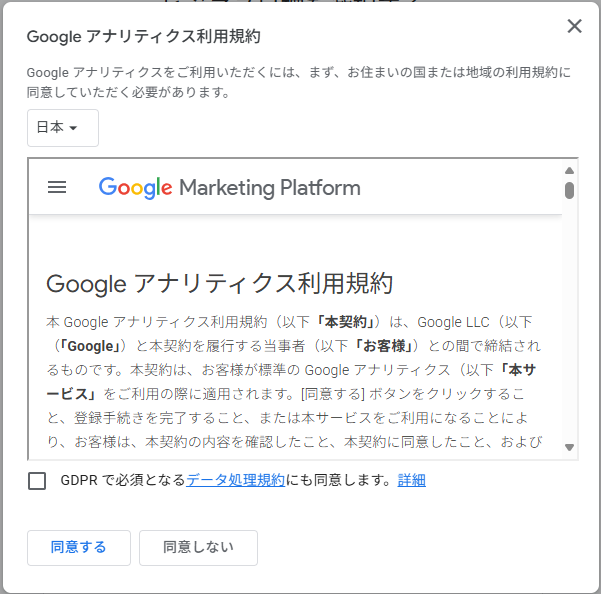The image size is (601, 594).
Task: Click the scrollbar down arrow in terms frame
Action: pyautogui.click(x=569, y=447)
